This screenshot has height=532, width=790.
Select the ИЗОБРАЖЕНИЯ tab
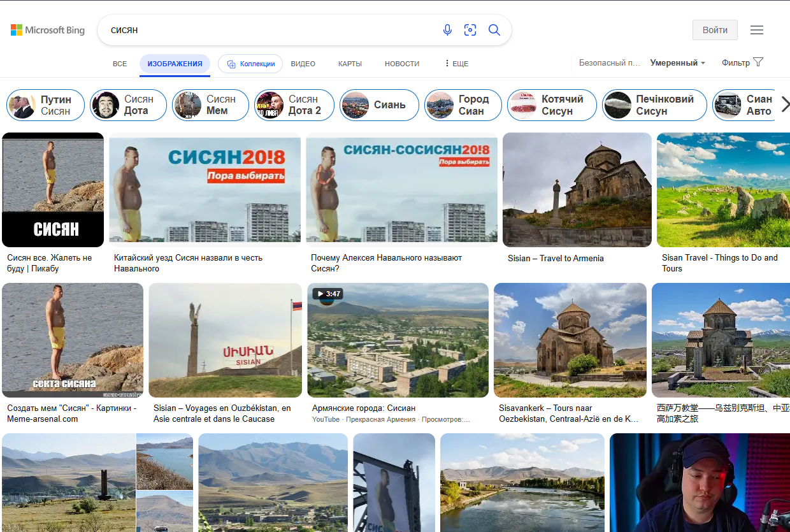tap(175, 64)
